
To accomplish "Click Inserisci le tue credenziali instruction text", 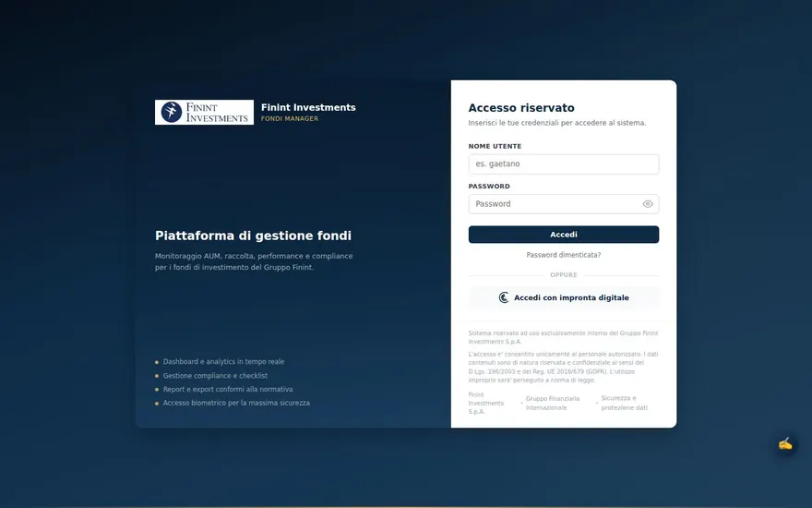I will pyautogui.click(x=557, y=123).
